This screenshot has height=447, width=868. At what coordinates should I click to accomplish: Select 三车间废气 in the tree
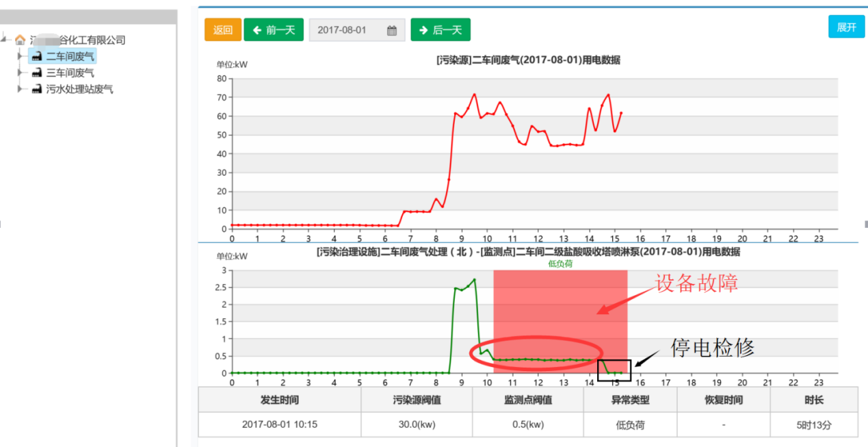[x=70, y=73]
